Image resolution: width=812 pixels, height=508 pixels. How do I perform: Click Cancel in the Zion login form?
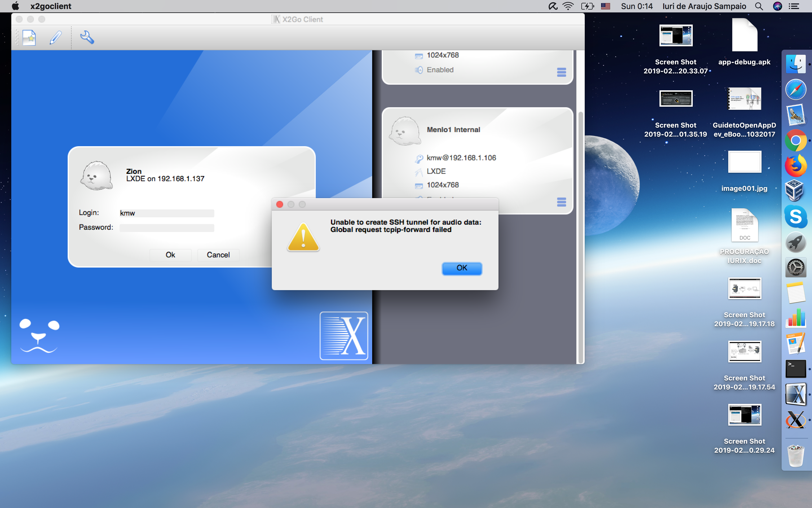[x=218, y=255]
